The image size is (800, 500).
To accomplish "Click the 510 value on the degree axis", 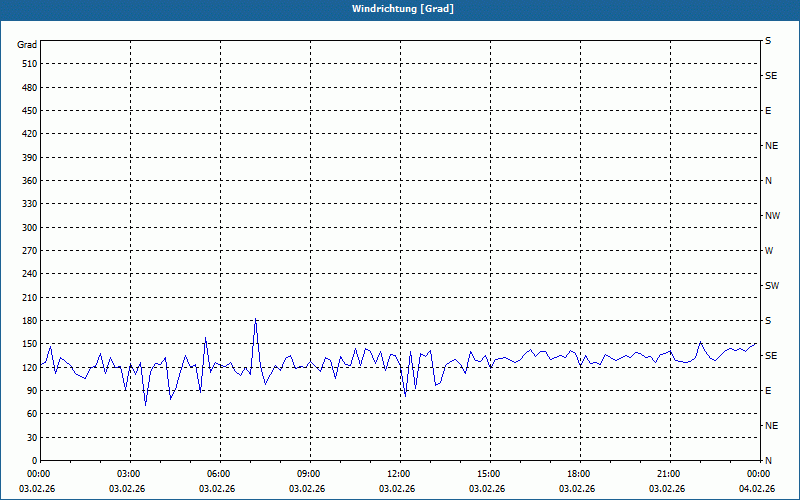I will [30, 64].
